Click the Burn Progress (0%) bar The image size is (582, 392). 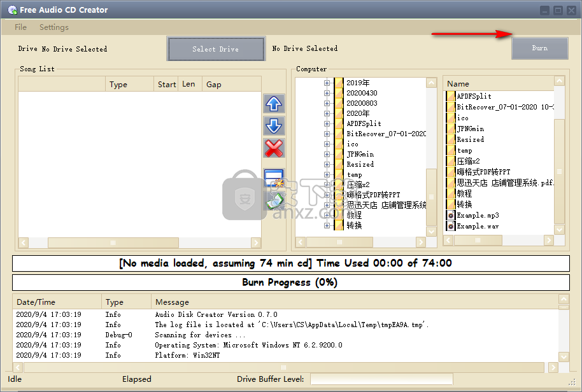coord(290,282)
